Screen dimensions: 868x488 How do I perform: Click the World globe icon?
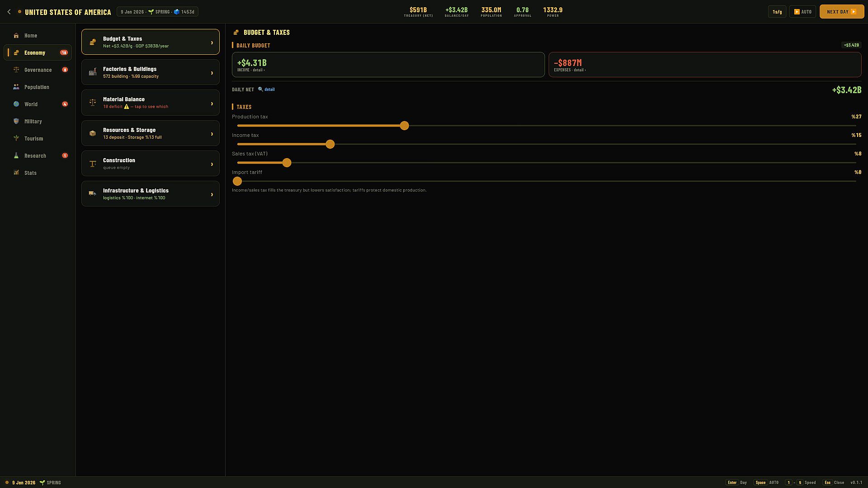tap(16, 104)
